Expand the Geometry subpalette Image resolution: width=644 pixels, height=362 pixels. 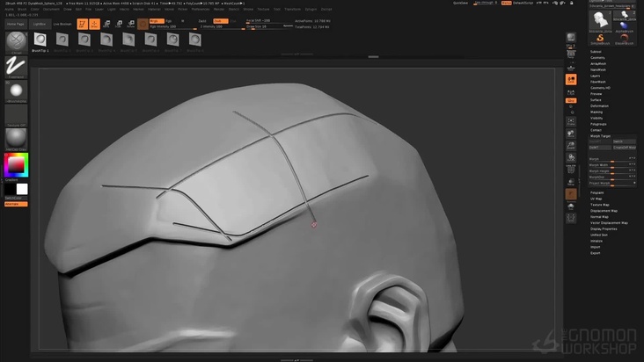click(x=597, y=58)
